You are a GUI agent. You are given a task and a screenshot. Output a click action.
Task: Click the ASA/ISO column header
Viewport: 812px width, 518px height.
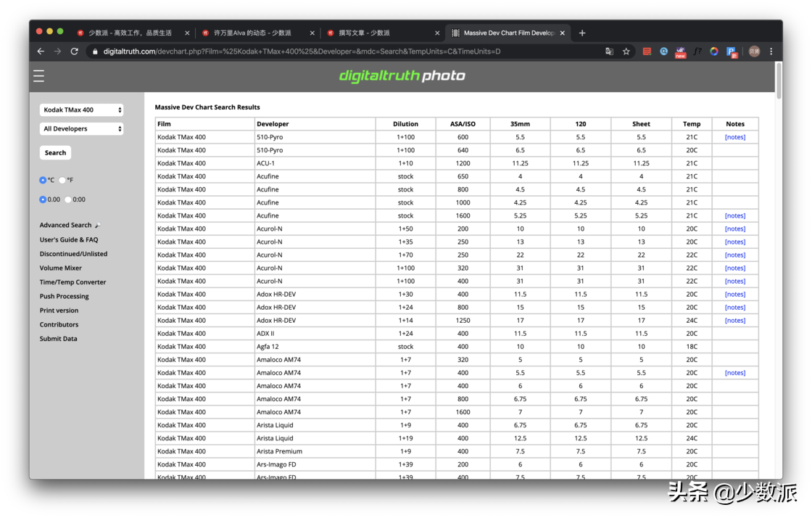pos(463,124)
